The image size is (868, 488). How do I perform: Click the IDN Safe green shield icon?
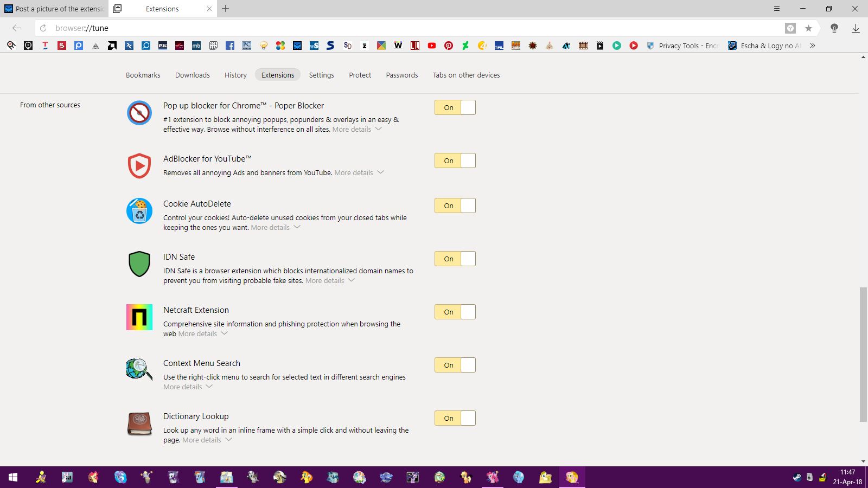pyautogui.click(x=139, y=264)
